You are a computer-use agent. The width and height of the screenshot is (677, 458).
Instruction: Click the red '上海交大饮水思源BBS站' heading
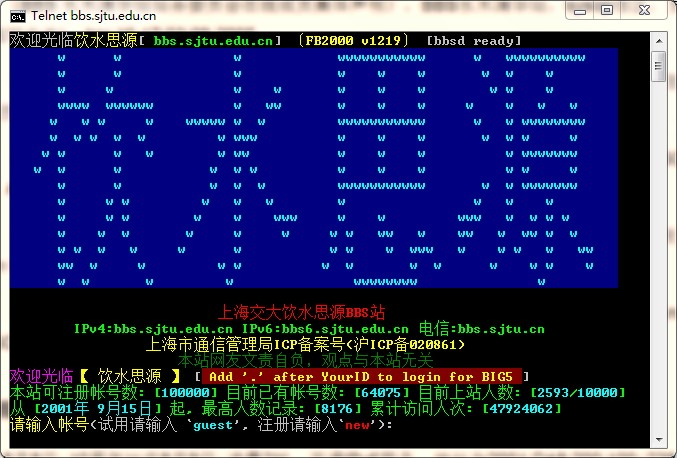point(301,312)
